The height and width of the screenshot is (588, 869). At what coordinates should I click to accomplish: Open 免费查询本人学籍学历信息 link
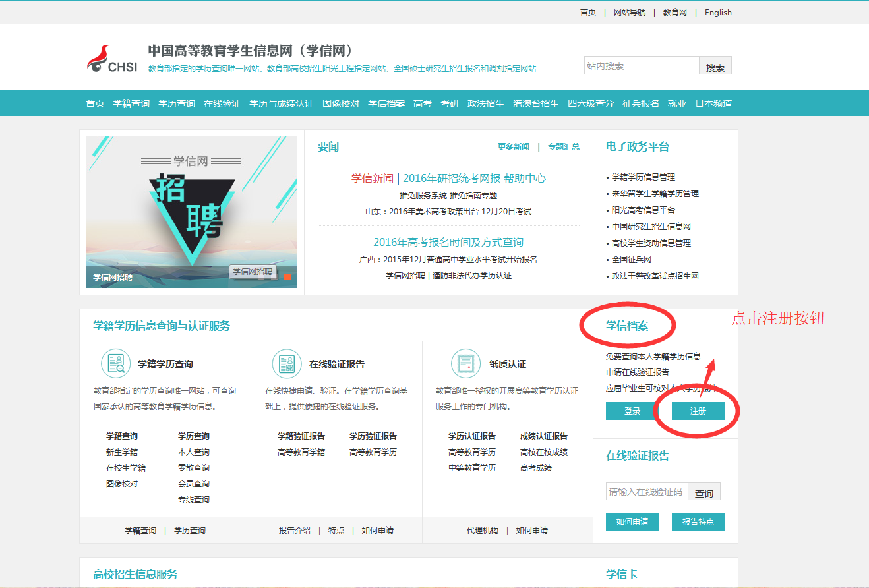coord(653,357)
